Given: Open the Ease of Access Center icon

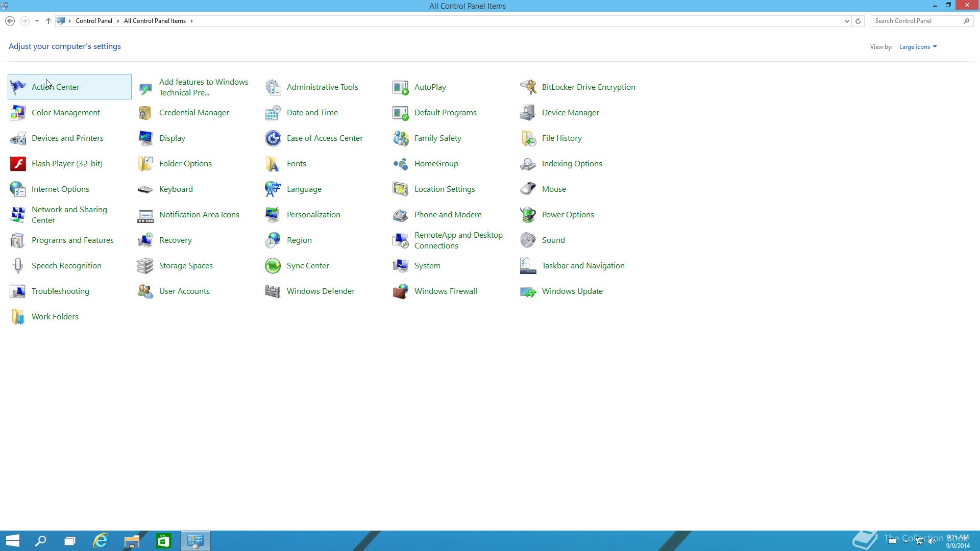Looking at the screenshot, I should (273, 138).
